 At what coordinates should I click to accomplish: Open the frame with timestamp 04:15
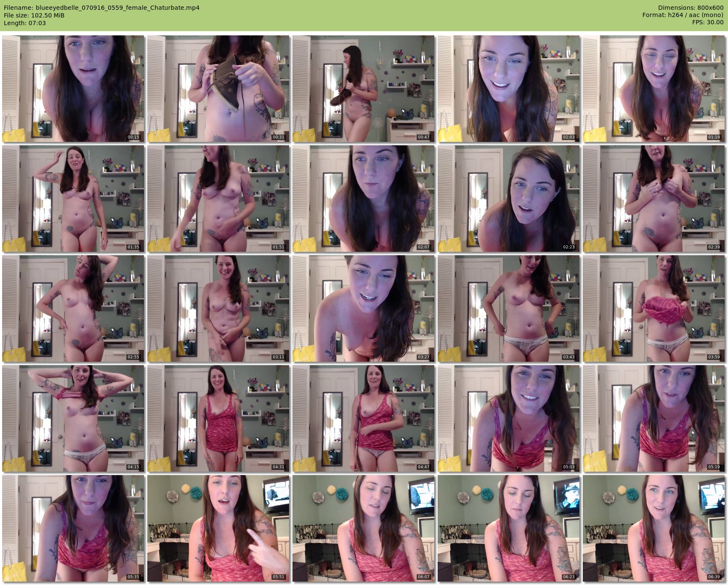pos(73,418)
